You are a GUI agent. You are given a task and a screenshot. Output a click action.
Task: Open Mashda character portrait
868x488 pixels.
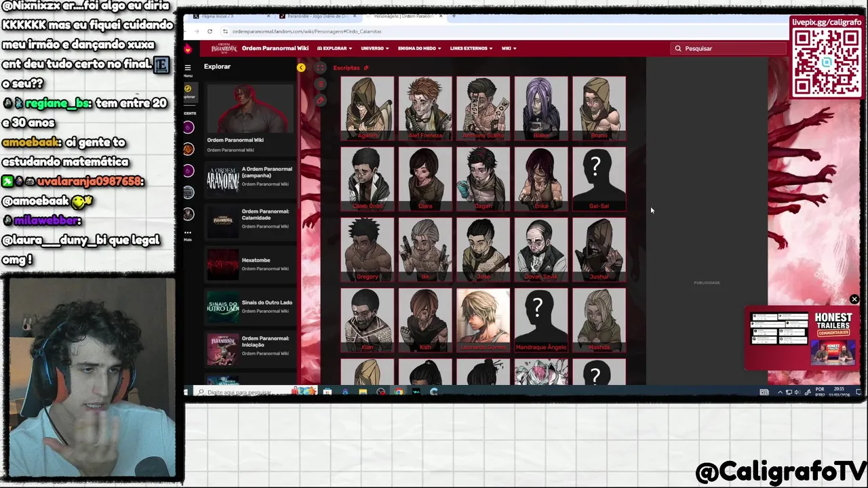coord(599,320)
